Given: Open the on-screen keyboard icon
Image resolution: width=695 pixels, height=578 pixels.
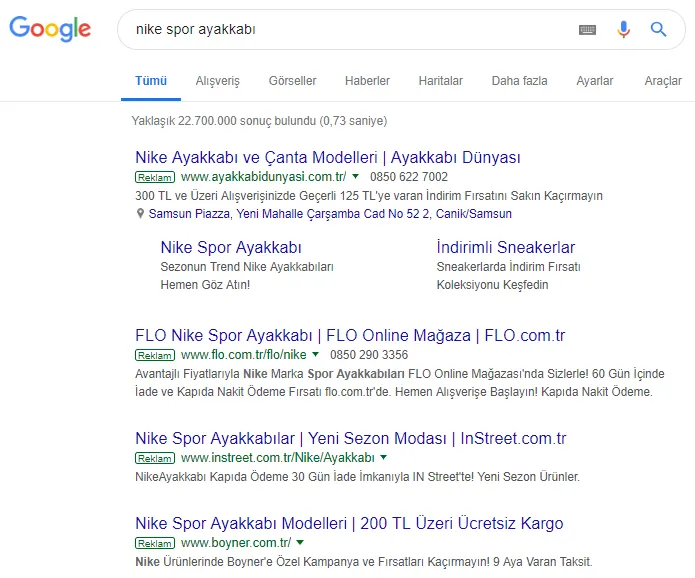Looking at the screenshot, I should [587, 30].
